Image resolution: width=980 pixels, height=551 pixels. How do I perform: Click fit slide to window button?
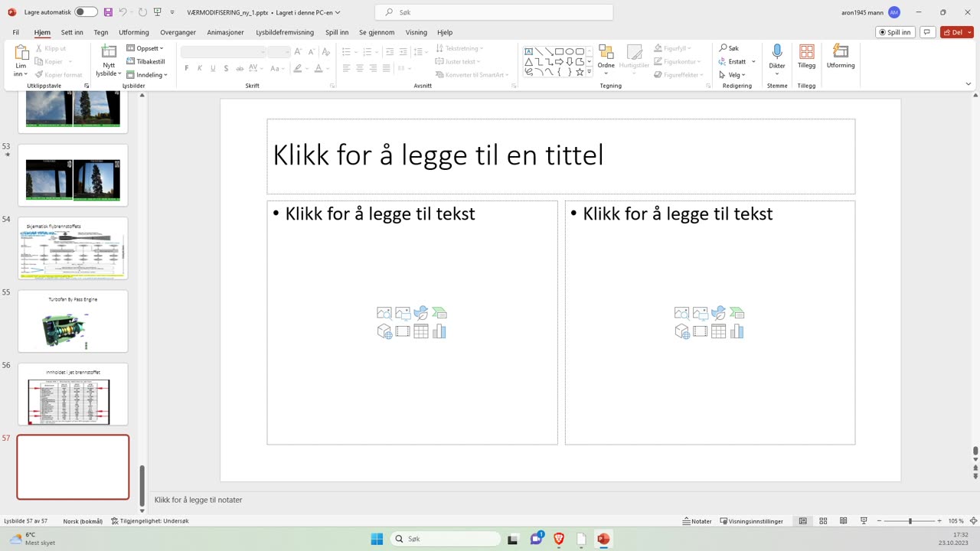(974, 521)
